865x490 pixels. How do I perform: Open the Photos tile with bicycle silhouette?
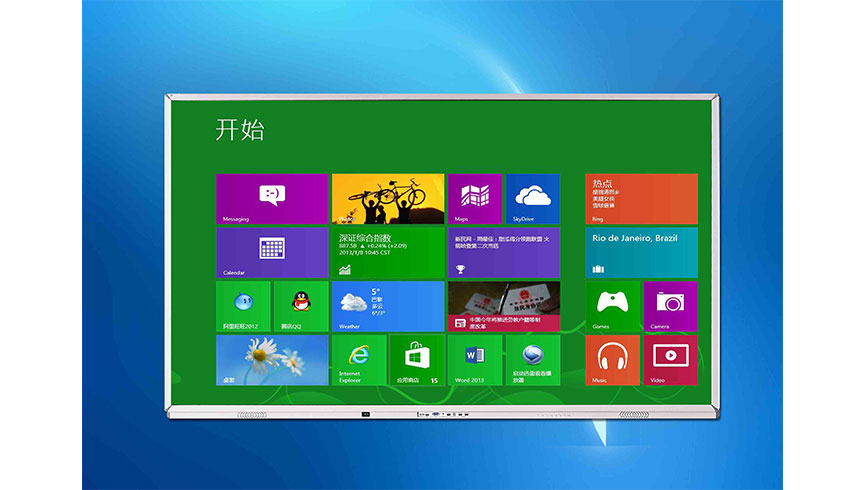coord(388,199)
